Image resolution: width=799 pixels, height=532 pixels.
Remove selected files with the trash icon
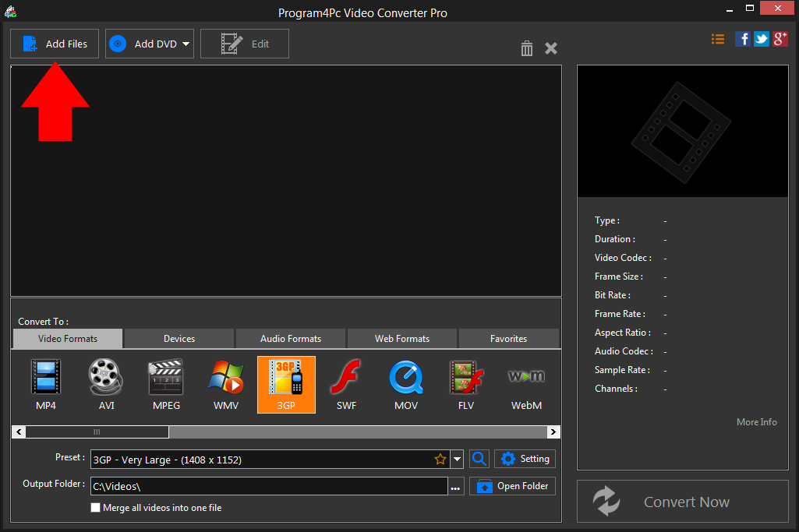click(526, 48)
